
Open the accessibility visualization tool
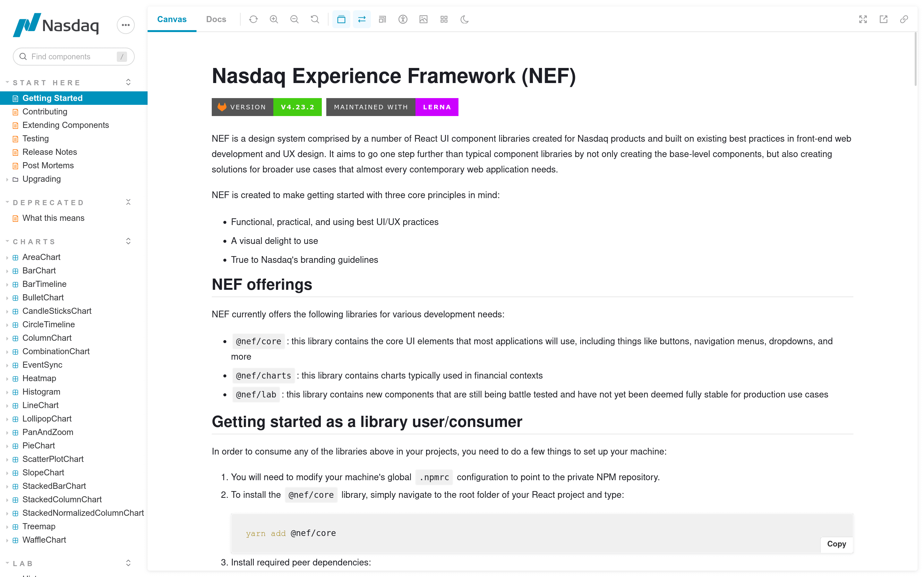coord(403,19)
